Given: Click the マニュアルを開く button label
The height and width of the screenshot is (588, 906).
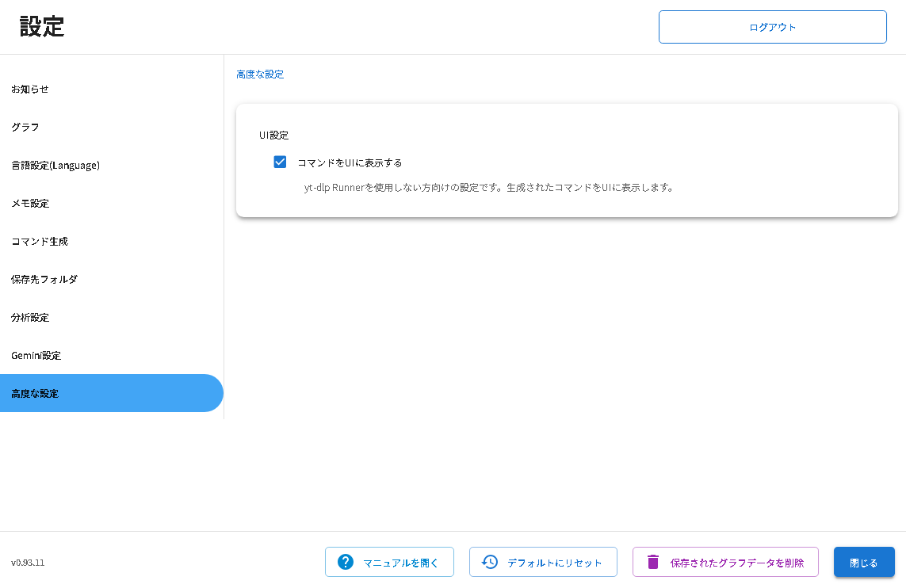Looking at the screenshot, I should click(x=400, y=563).
